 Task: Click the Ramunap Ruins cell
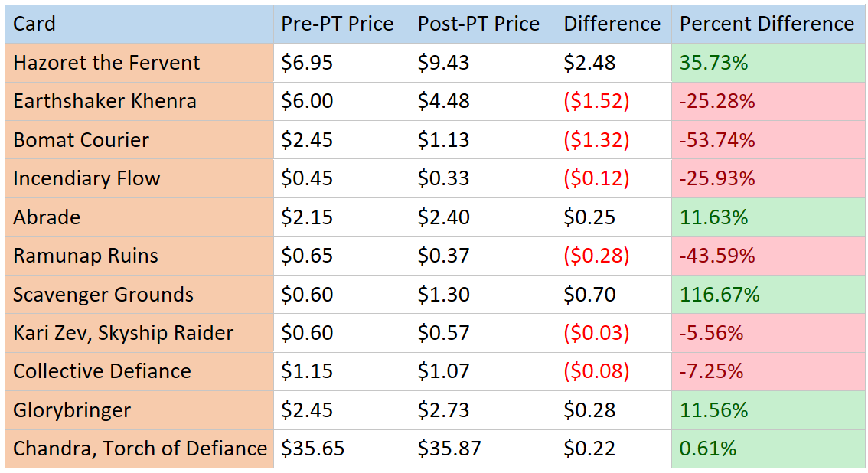pos(139,256)
